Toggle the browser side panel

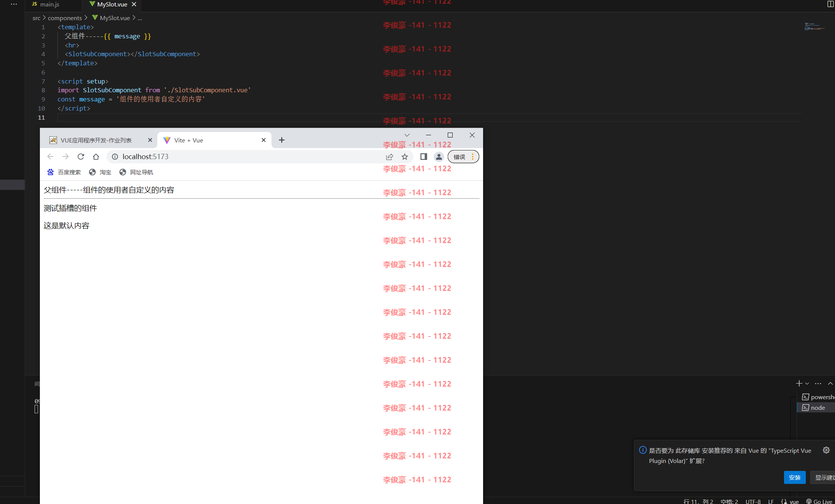tap(424, 156)
